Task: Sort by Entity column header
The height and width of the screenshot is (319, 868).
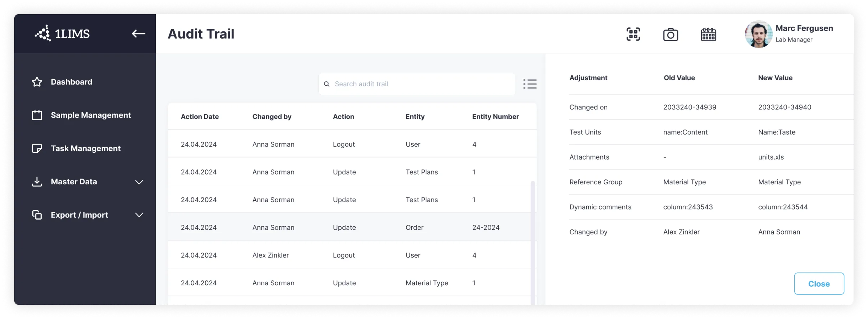Action: click(x=415, y=117)
